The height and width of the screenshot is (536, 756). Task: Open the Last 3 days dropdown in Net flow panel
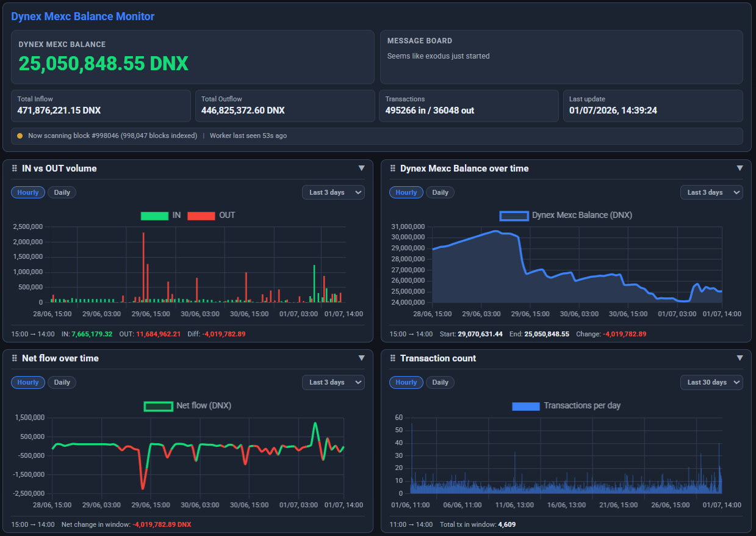(x=333, y=382)
